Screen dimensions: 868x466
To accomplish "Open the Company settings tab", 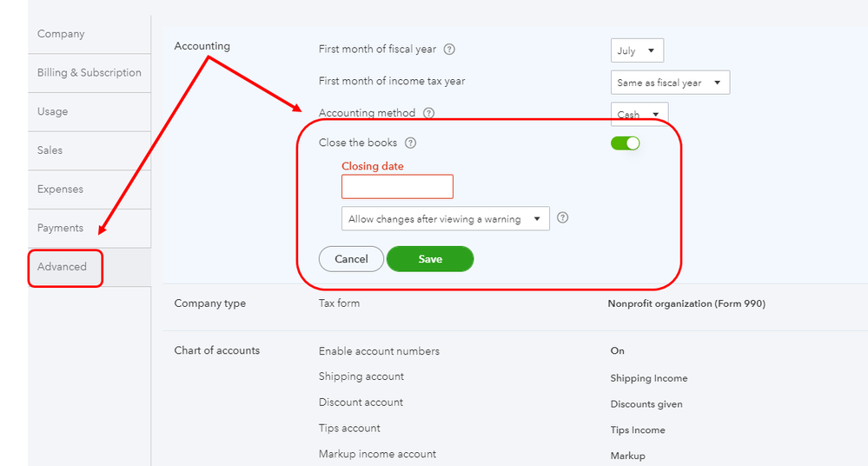I will [x=61, y=34].
